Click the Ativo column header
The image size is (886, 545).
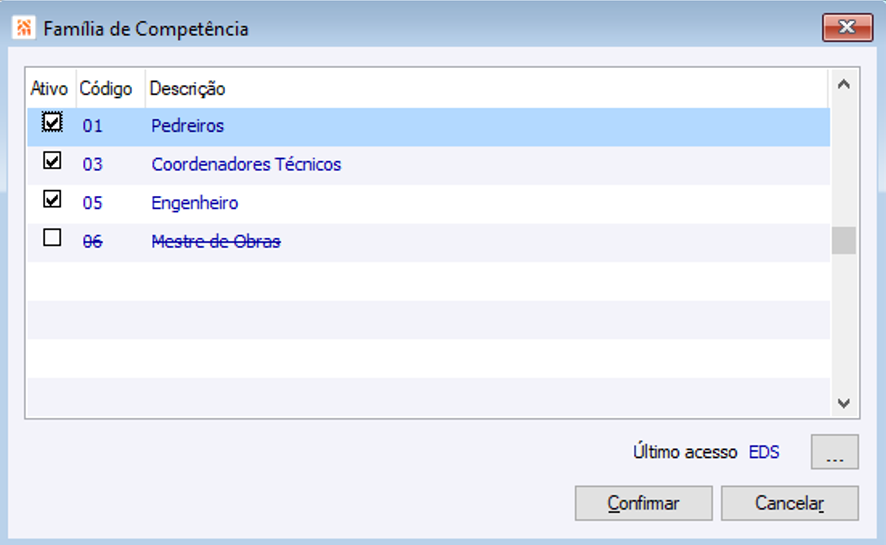point(49,89)
